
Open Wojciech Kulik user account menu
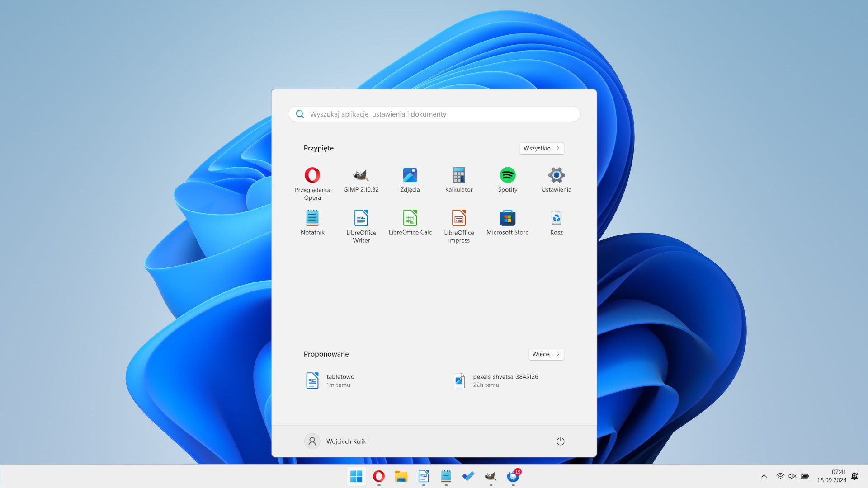[335, 441]
